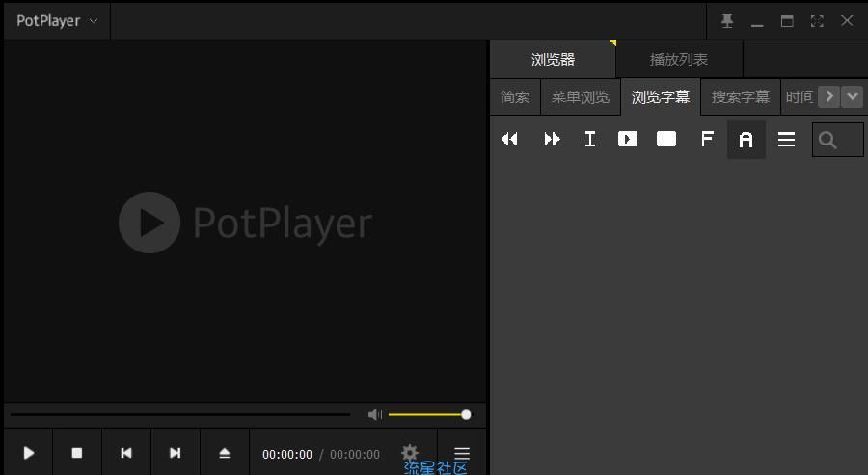Switch to the 浏览器 panel tab
This screenshot has width=868, height=475.
(553, 59)
